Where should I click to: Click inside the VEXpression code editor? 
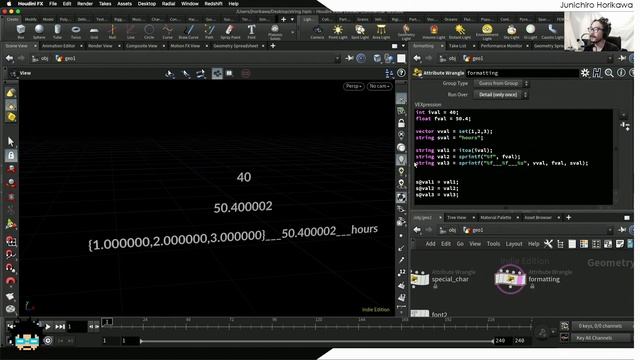[x=513, y=157]
